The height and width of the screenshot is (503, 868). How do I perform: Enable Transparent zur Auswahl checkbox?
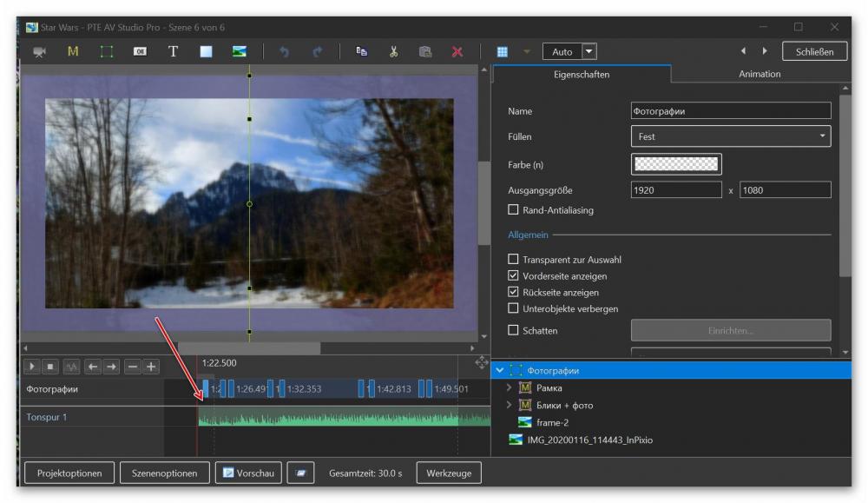(x=513, y=259)
